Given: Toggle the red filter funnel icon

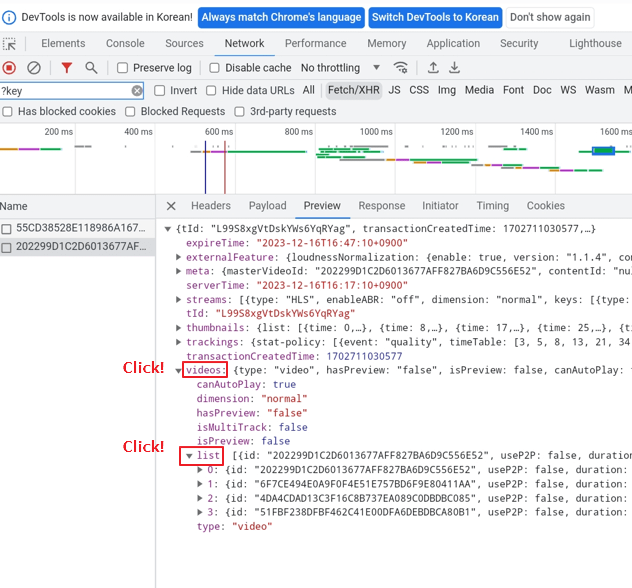Looking at the screenshot, I should [67, 68].
